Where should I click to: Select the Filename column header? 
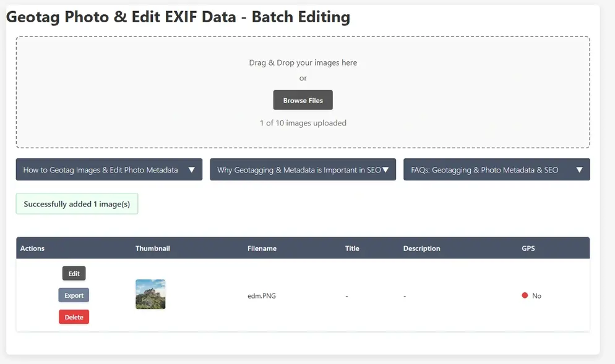[x=262, y=248]
